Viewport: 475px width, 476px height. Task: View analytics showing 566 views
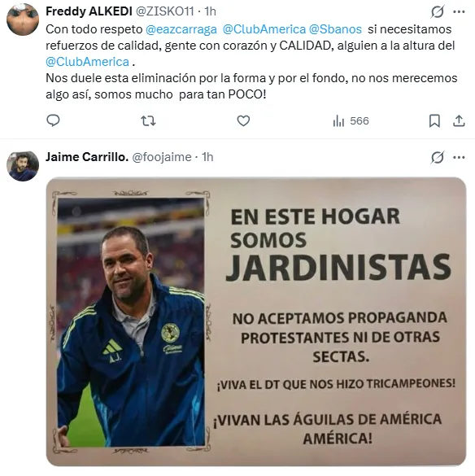click(x=351, y=120)
